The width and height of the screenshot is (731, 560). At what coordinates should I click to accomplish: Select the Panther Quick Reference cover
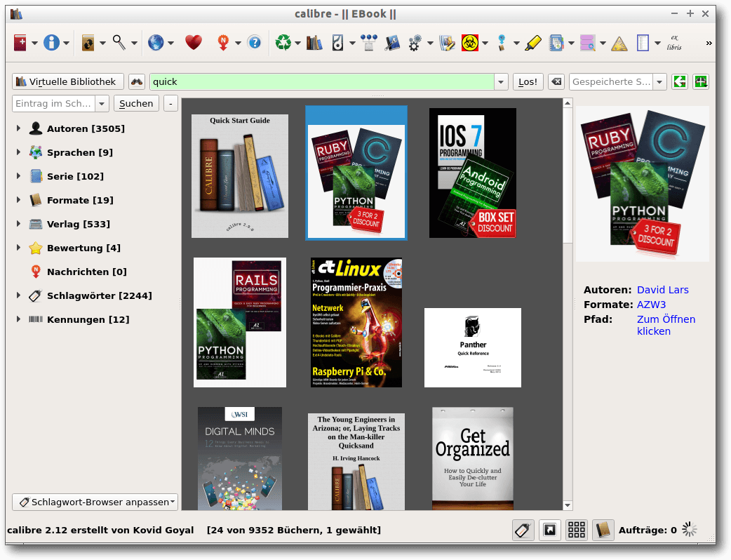coord(473,347)
